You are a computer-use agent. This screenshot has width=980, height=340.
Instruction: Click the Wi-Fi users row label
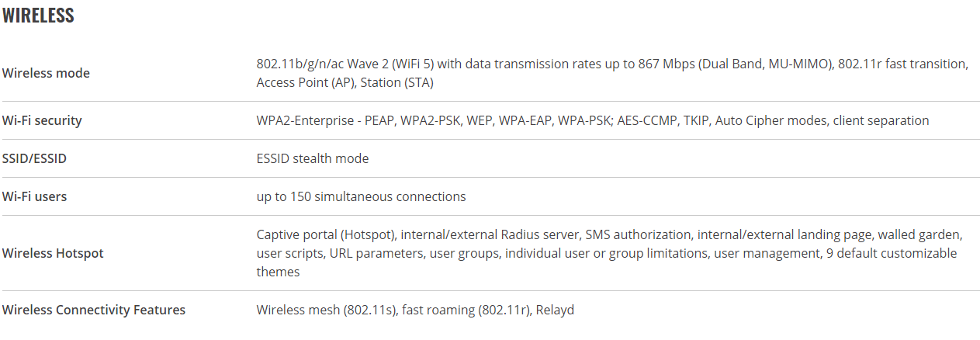(34, 196)
